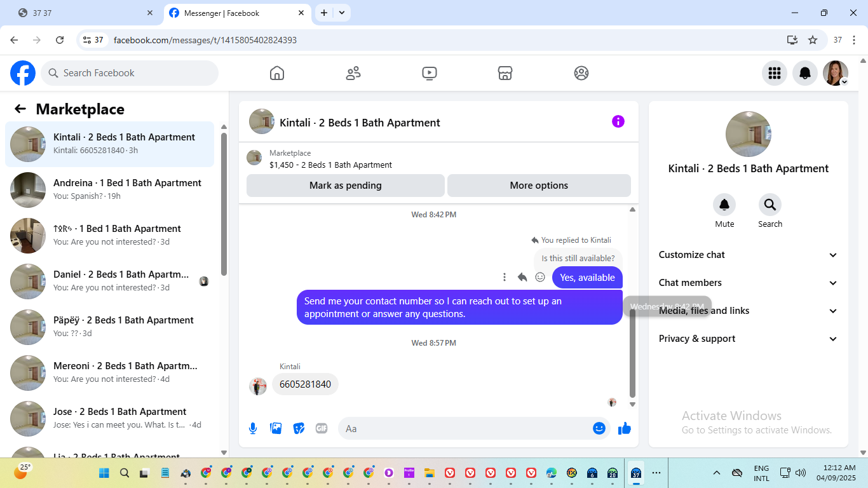Expand Media, files and links section

click(x=749, y=311)
